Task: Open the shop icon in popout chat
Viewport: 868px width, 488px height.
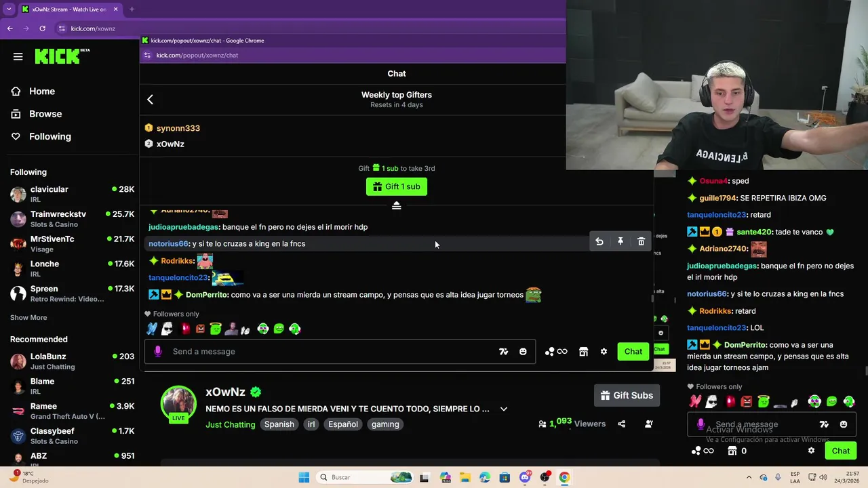Action: click(x=583, y=351)
